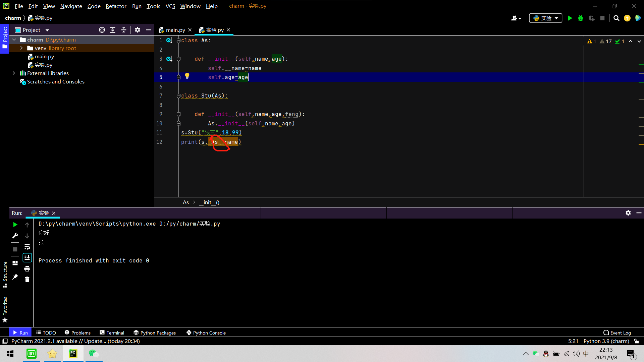Click __init__() in editor breadcrumb
This screenshot has width=644, height=362.
209,202
